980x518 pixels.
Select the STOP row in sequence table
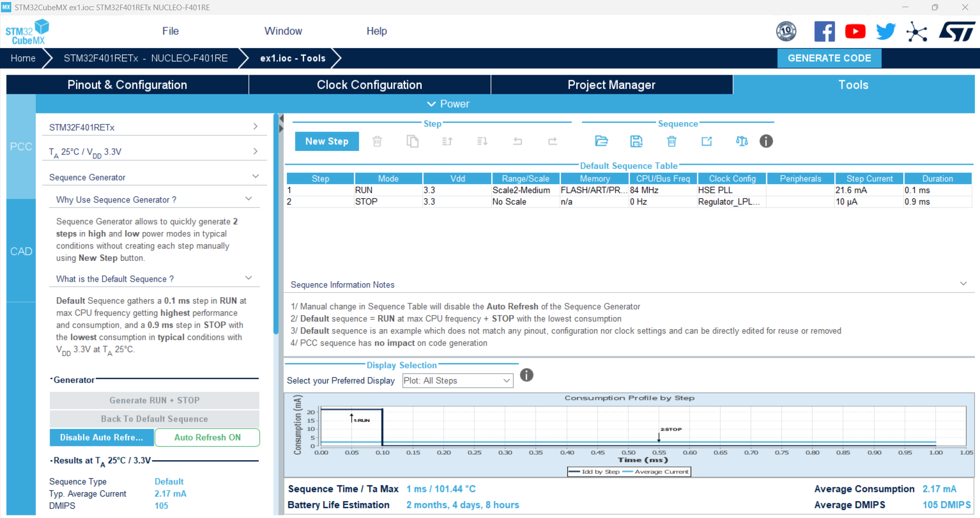(x=629, y=201)
